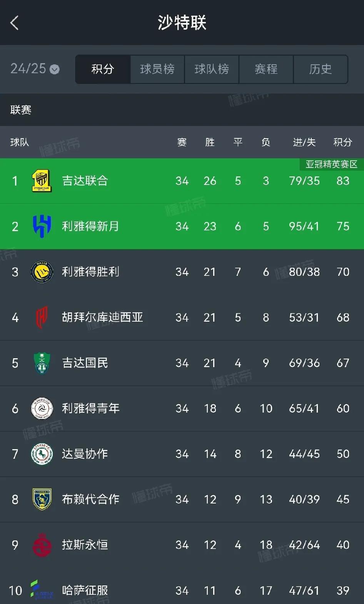
Task: Click the 布赖代合作 club crest
Action: [42, 499]
